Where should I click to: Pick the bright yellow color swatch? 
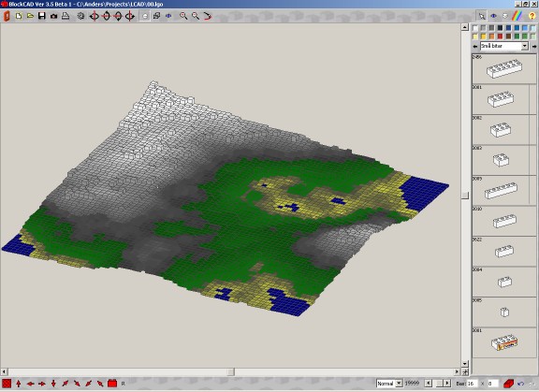click(484, 36)
